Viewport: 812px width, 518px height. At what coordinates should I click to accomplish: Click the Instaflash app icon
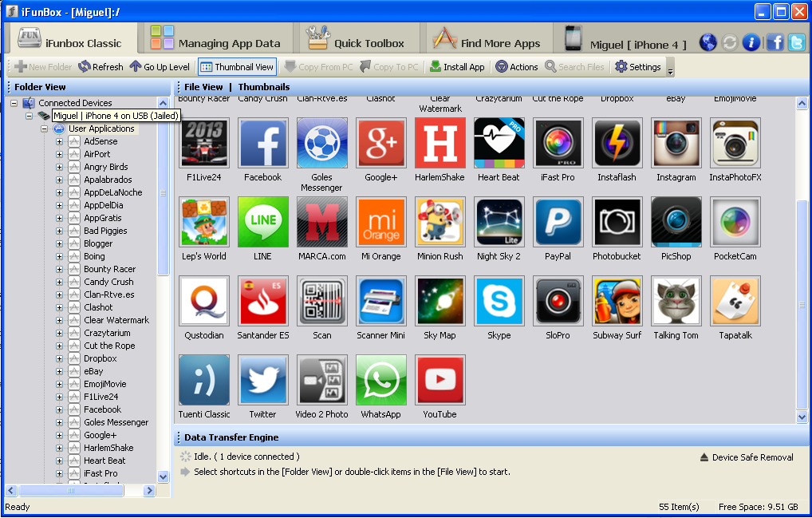[x=617, y=143]
